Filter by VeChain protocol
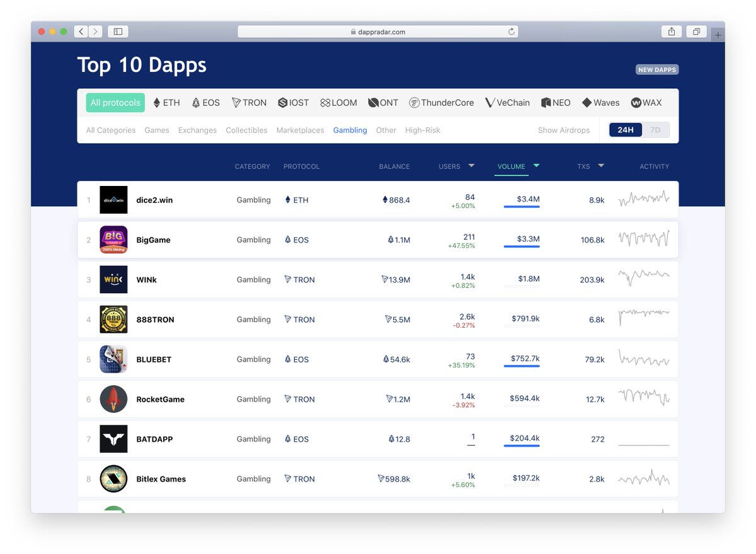The image size is (756, 554). (x=507, y=103)
